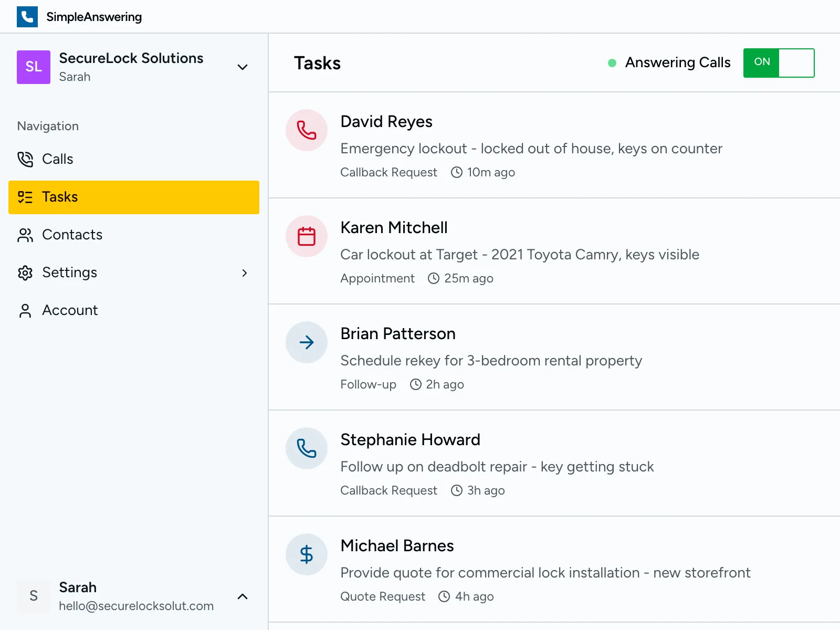Go to the Contacts page

(72, 235)
